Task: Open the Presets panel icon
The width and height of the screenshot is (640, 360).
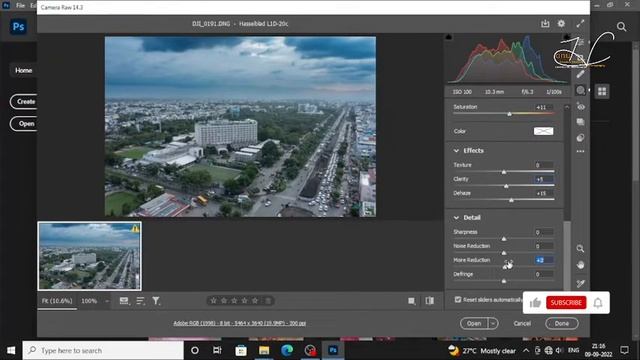Action: (580, 138)
